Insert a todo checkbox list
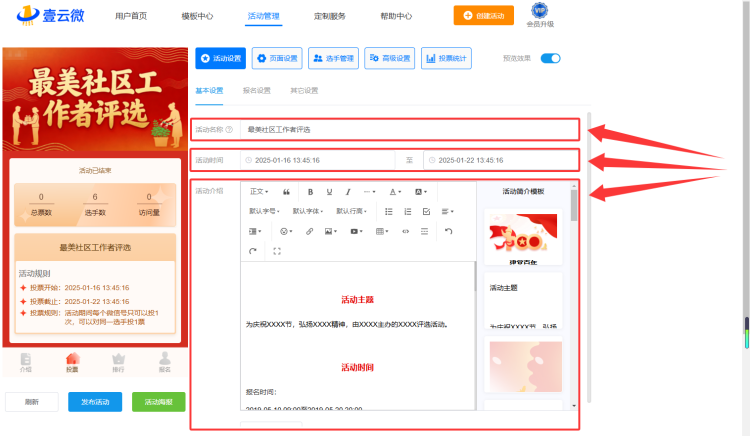The image size is (750, 436). point(426,211)
